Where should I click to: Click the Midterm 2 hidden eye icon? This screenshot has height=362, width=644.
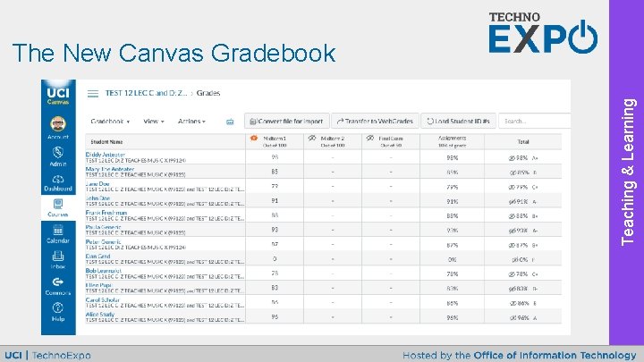pyautogui.click(x=312, y=139)
